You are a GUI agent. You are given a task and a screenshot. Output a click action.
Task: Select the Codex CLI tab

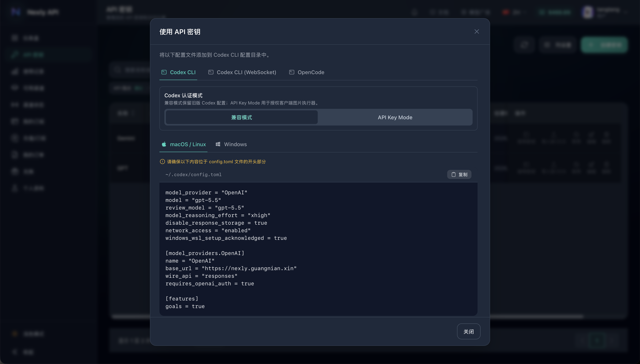pos(178,72)
